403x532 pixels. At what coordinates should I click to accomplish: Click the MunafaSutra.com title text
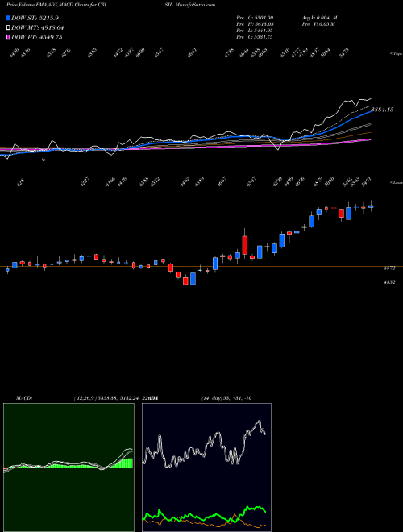click(x=193, y=5)
